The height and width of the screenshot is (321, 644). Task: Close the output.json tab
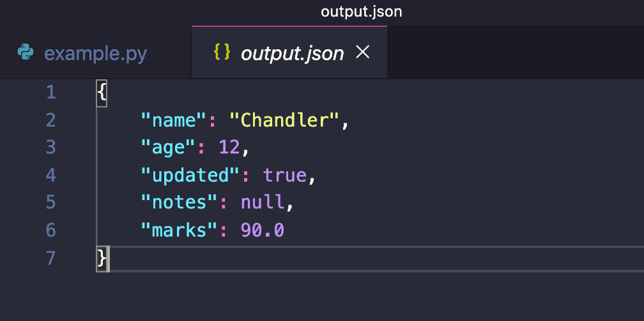pyautogui.click(x=362, y=53)
